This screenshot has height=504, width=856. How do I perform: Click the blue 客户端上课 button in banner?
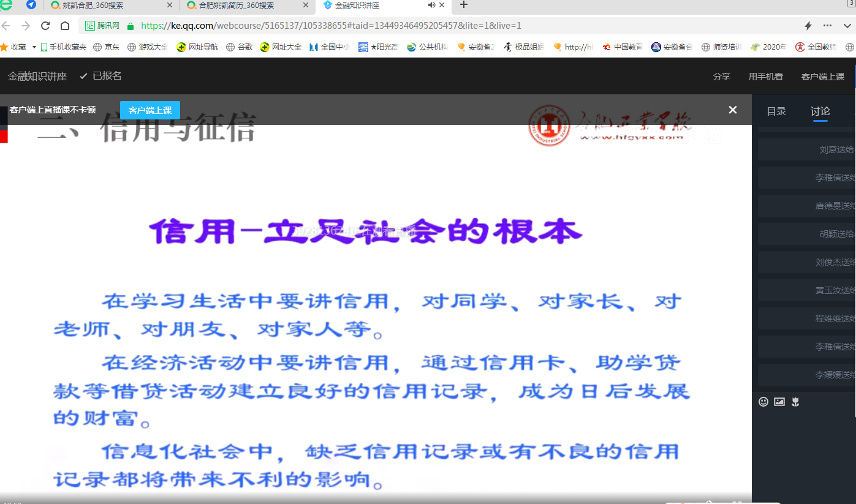(150, 110)
